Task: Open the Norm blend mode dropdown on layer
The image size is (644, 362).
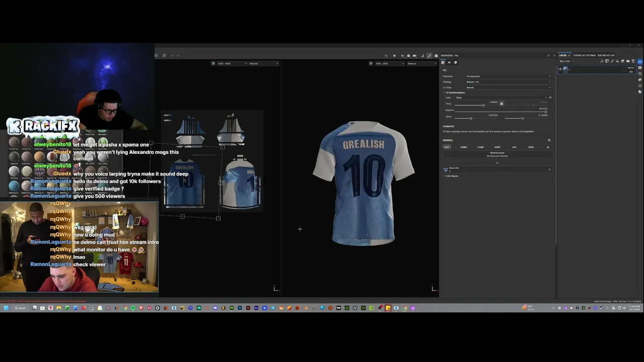Action: click(x=631, y=68)
